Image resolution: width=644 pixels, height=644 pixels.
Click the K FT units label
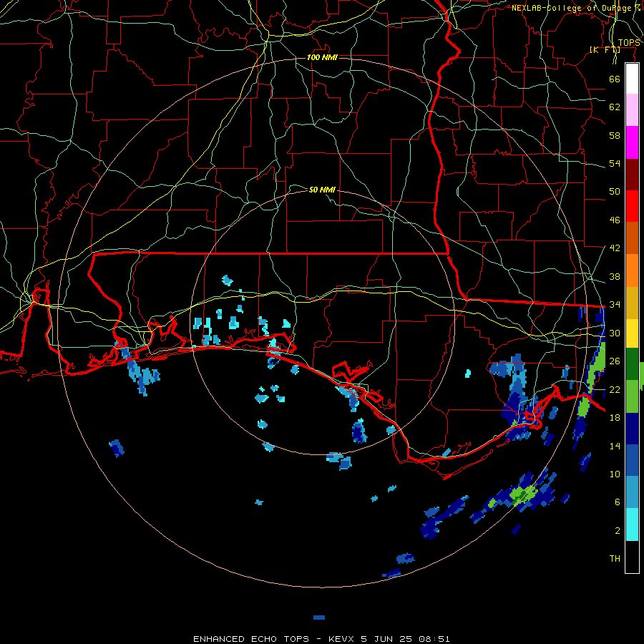605,49
